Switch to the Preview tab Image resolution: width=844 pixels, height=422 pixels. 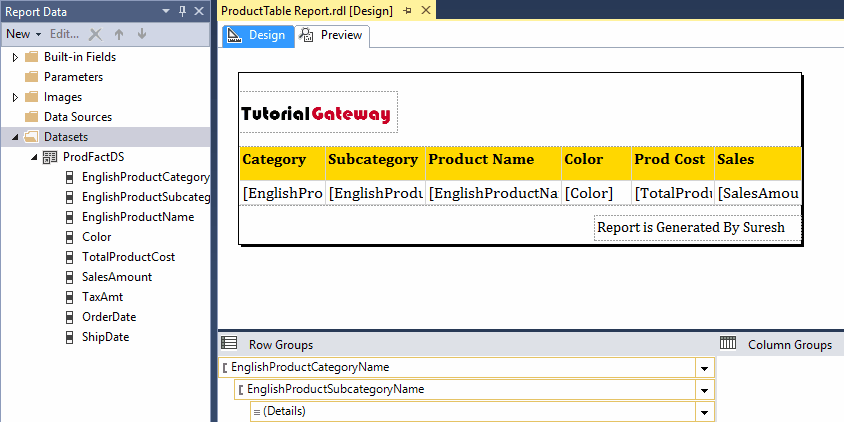point(332,36)
